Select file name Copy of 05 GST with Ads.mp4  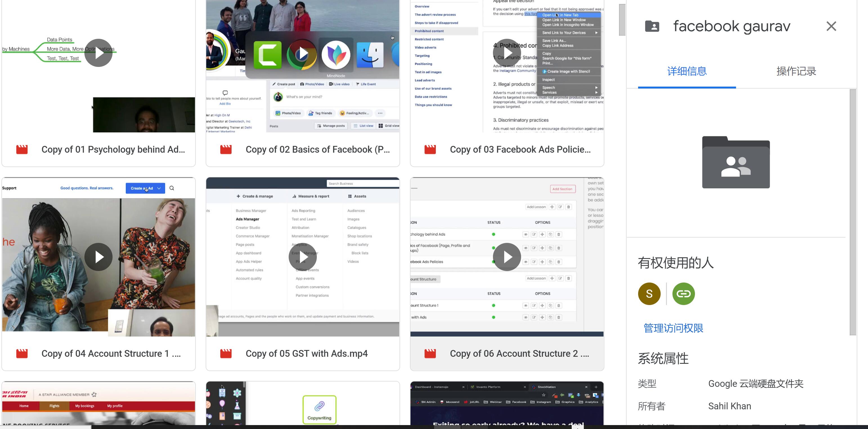[x=307, y=354]
